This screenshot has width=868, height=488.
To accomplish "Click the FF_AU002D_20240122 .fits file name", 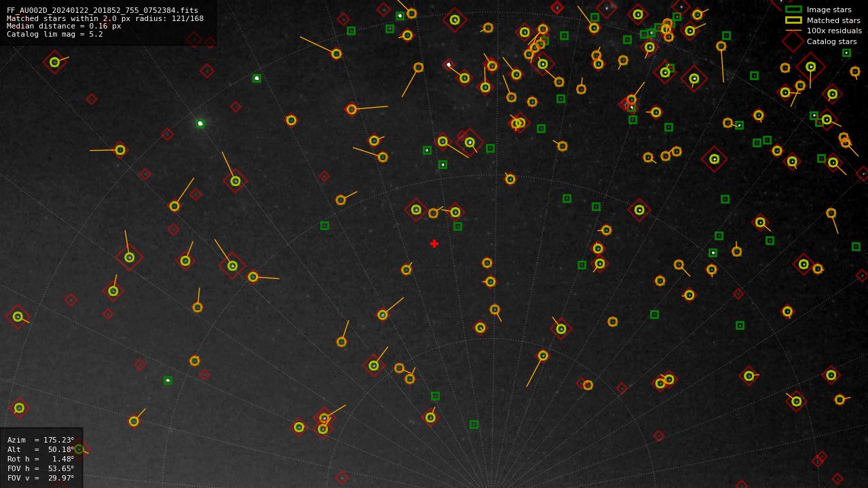I will click(x=102, y=11).
